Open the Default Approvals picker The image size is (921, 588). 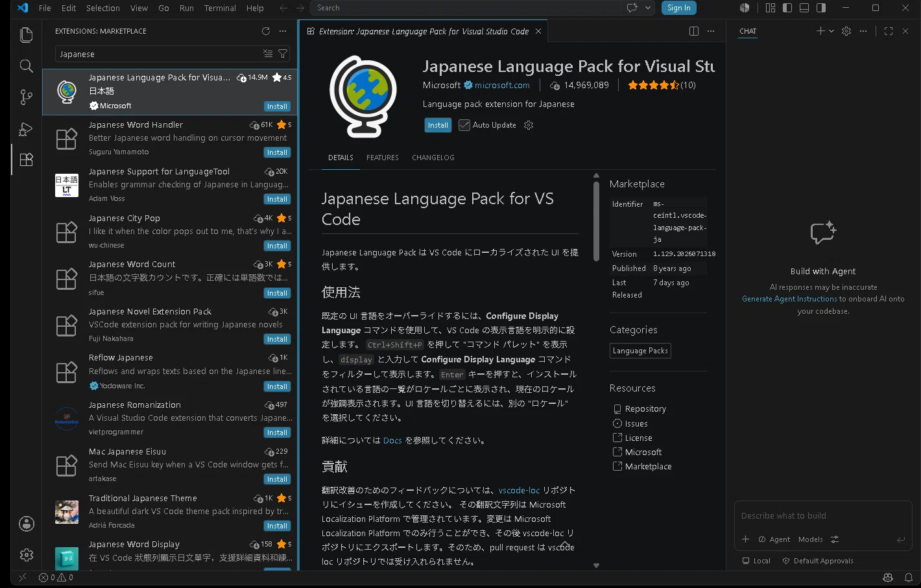818,561
